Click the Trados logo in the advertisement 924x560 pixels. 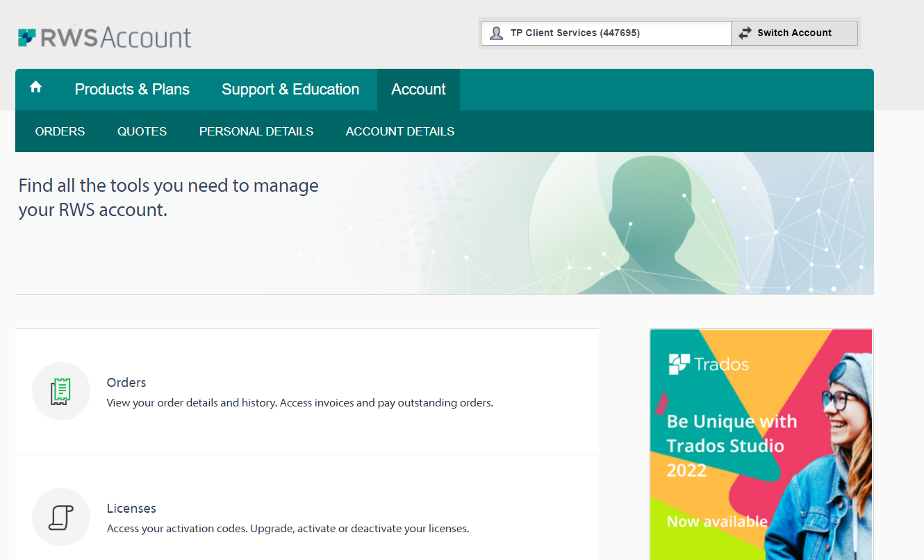pos(709,364)
